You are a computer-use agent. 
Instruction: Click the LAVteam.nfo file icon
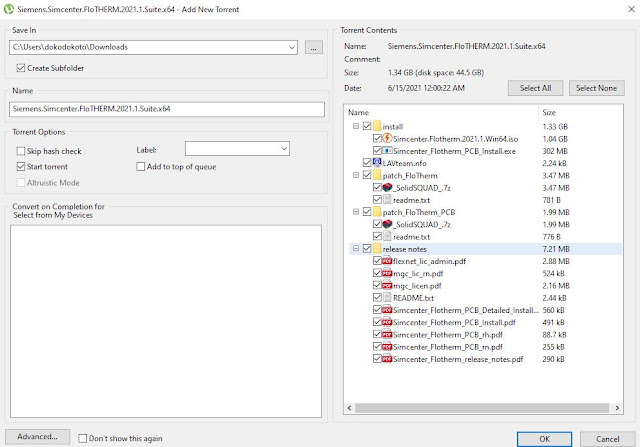pyautogui.click(x=377, y=163)
